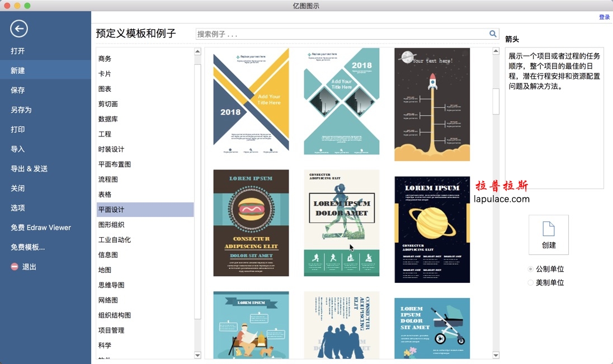Click the search magnifier icon

(x=493, y=34)
